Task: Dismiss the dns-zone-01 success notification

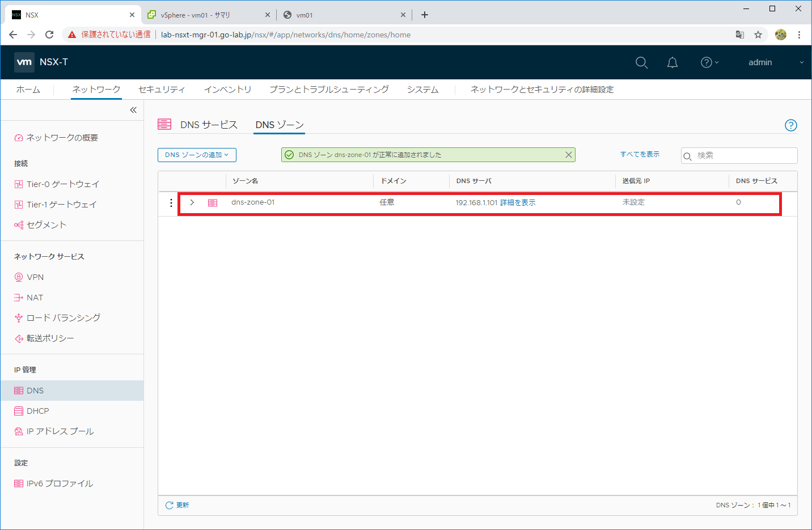Action: tap(568, 155)
